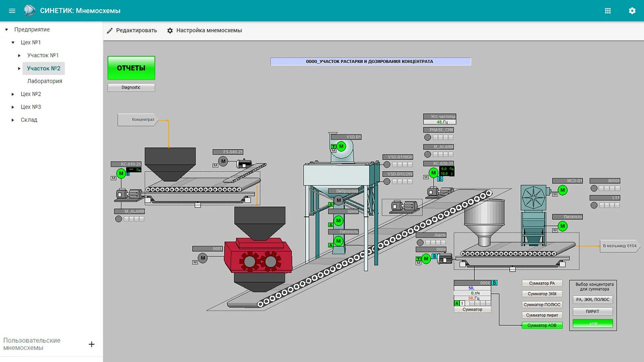Select Участок №1 in the tree
644x362 pixels.
tap(43, 56)
